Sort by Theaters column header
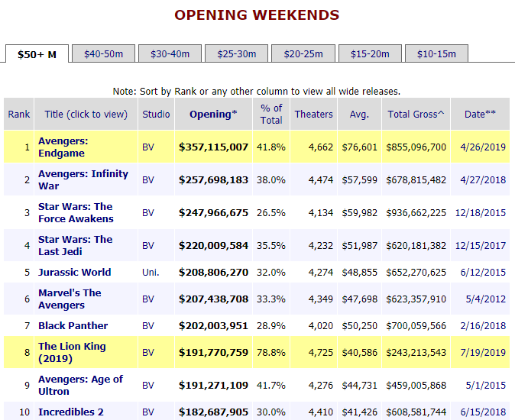 point(314,115)
